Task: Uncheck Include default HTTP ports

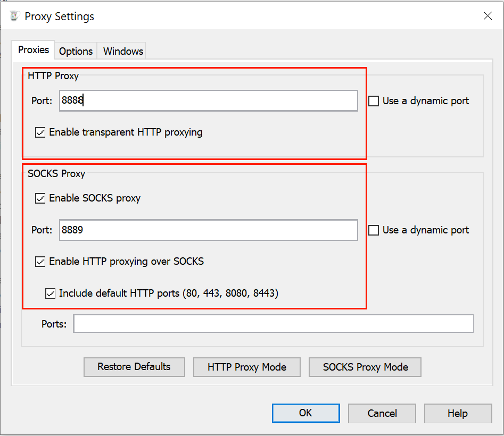Action: point(51,293)
